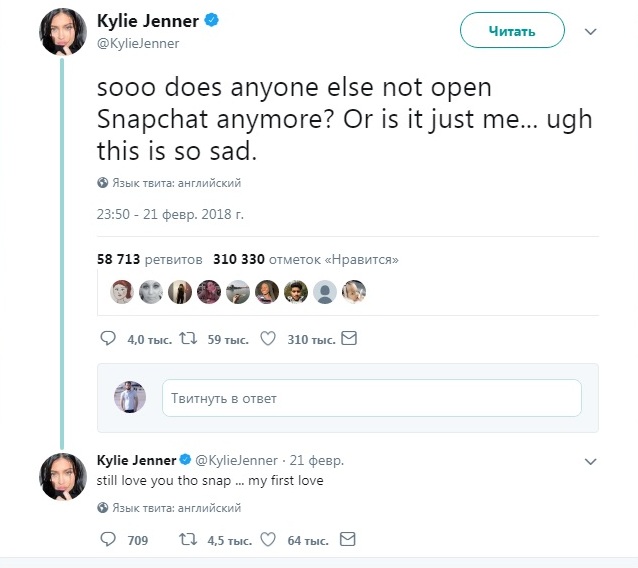Retweet the "still love you tho snap" tweet
This screenshot has height=568, width=638.
[185, 540]
